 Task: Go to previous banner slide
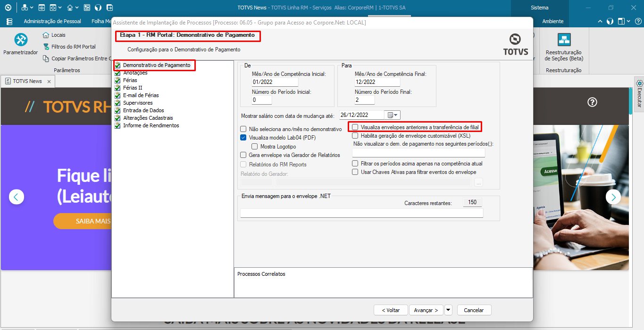pos(16,197)
